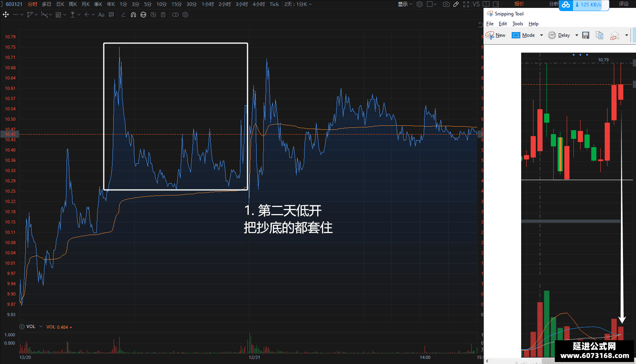Select the comment bubble annotation tool
Viewport: 636px width, 364px height.
(111, 15)
